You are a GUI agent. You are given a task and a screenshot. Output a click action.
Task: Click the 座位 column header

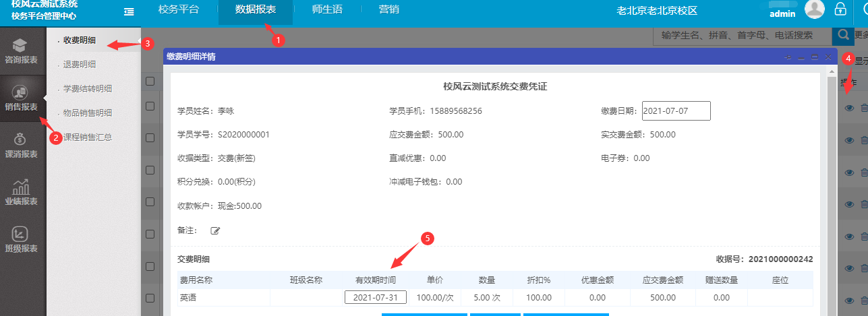780,280
